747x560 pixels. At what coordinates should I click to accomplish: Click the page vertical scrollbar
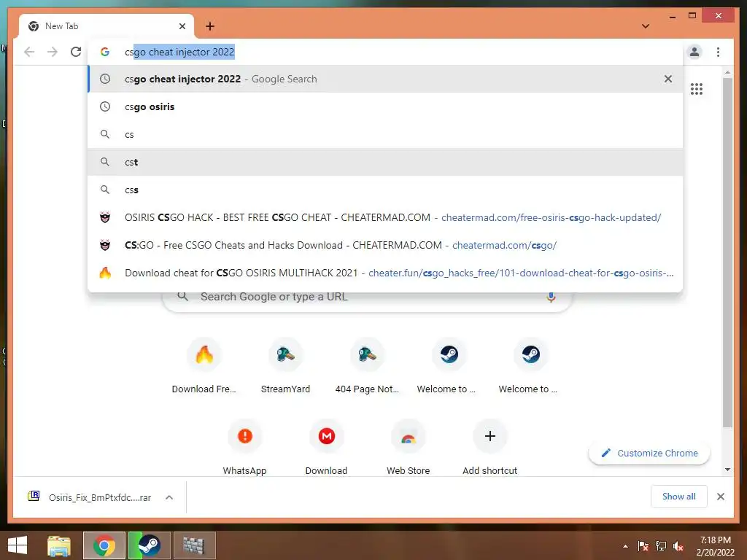[727, 252]
